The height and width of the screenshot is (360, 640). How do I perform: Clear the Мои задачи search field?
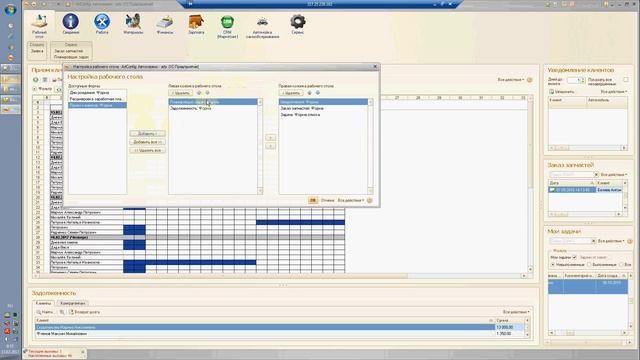pos(594,241)
